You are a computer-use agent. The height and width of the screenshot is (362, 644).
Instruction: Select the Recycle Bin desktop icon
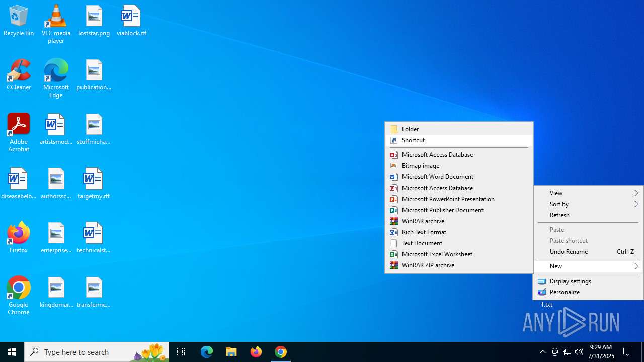coord(19,21)
